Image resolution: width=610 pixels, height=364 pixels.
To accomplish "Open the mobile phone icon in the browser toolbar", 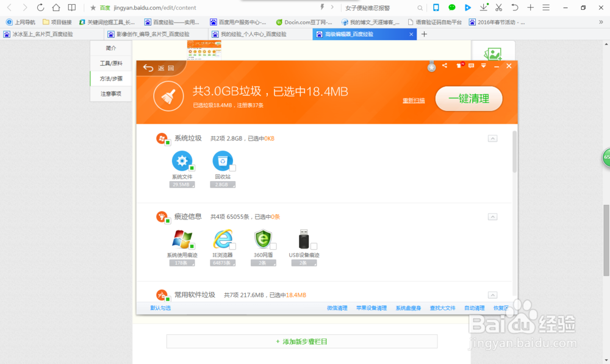I will [x=436, y=7].
